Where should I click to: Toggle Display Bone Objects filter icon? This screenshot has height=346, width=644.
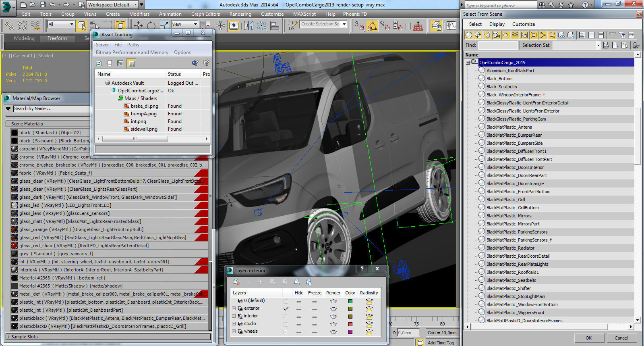click(x=543, y=35)
